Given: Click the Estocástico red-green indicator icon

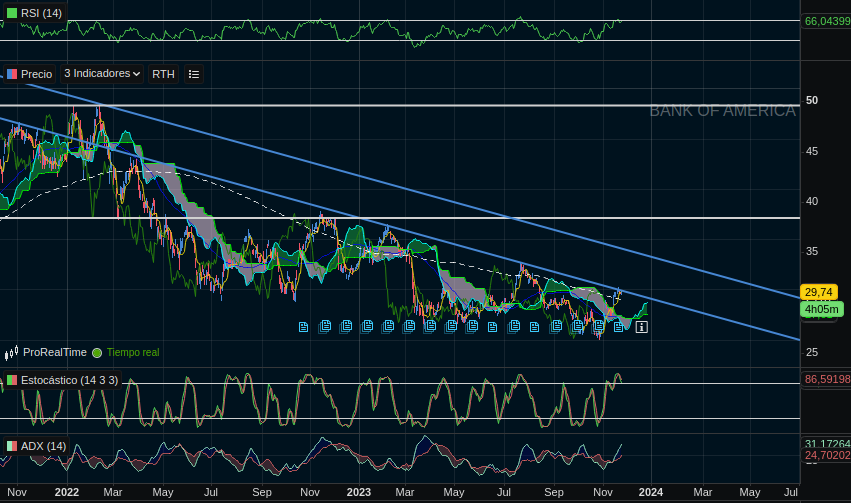Looking at the screenshot, I should click(x=11, y=380).
